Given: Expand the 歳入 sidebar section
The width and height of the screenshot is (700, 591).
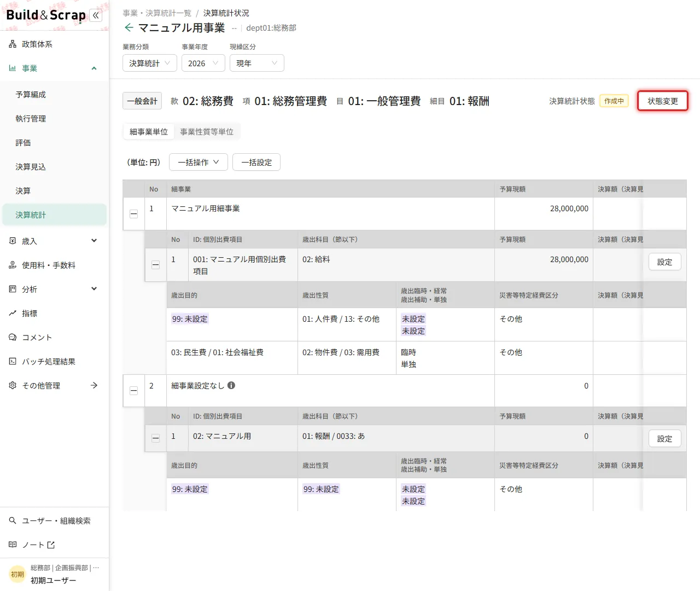Looking at the screenshot, I should (x=54, y=241).
